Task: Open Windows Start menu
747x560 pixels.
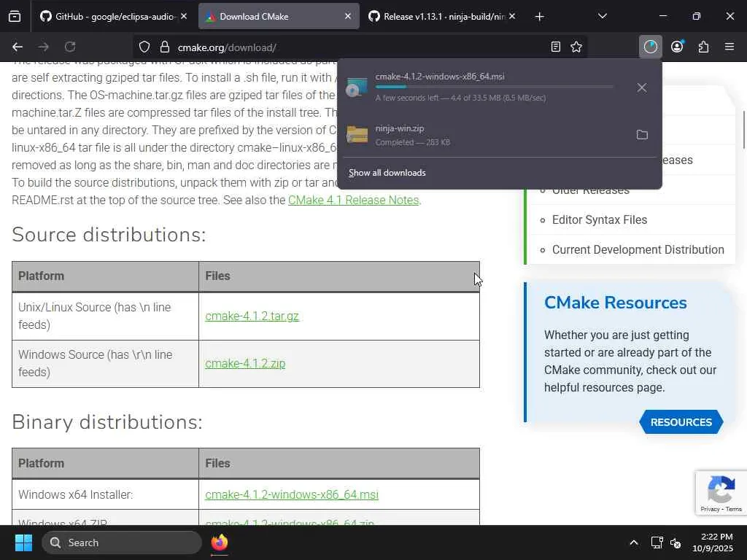Action: (x=23, y=542)
